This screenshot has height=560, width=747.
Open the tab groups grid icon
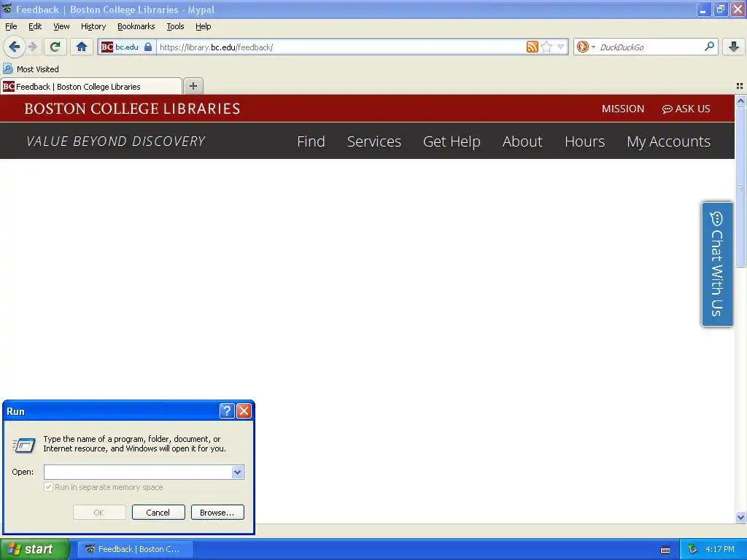pyautogui.click(x=740, y=86)
